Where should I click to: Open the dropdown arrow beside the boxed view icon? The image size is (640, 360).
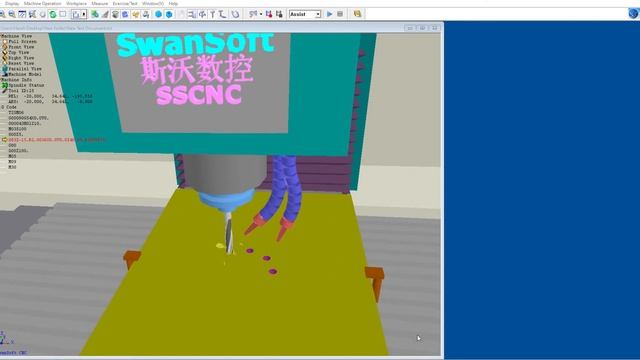coord(84,14)
